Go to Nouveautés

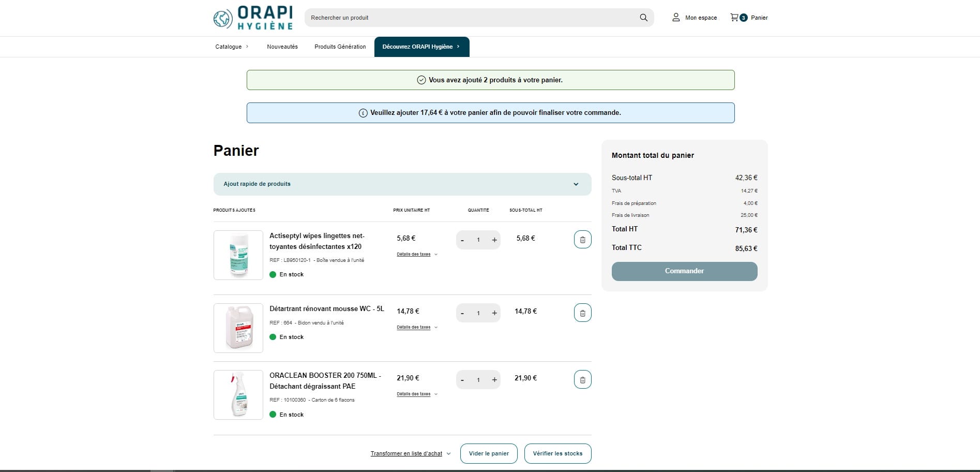(282, 47)
